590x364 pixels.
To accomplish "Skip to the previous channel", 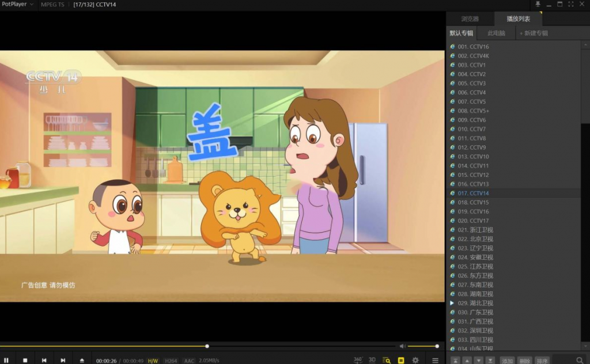I will tap(44, 360).
